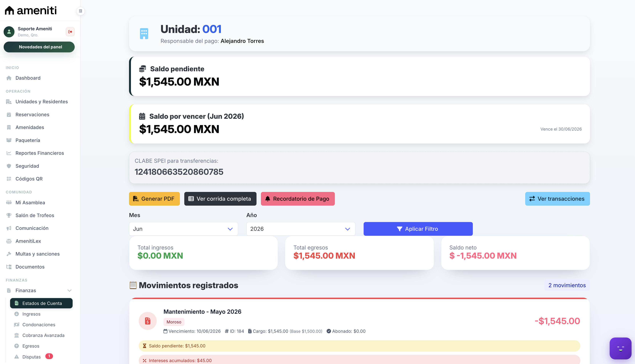Open Estados de Cuenta submenu item
Screen dimensions: 635x364
(x=41, y=303)
